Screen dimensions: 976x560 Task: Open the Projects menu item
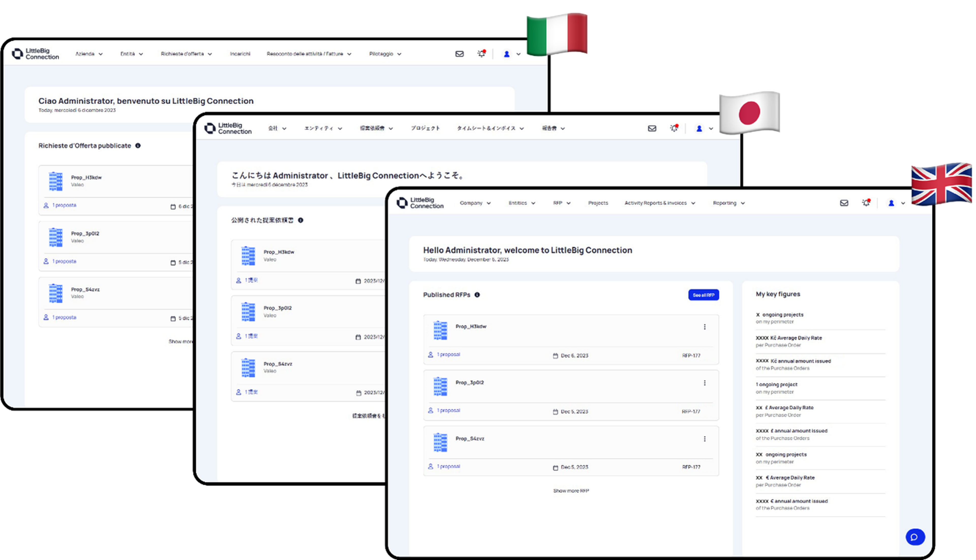point(598,203)
